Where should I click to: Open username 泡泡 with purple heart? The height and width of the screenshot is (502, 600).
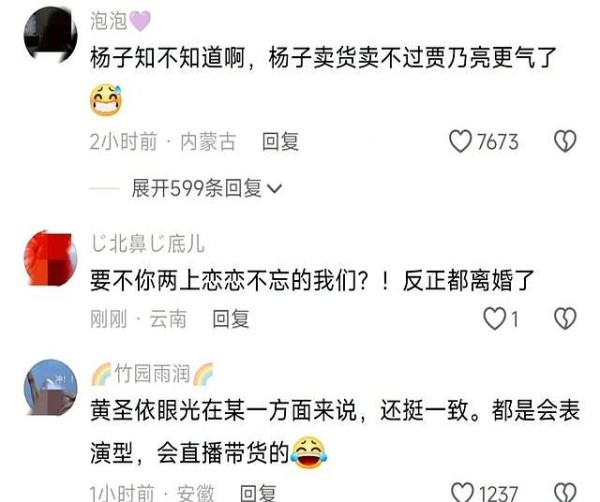[x=121, y=20]
